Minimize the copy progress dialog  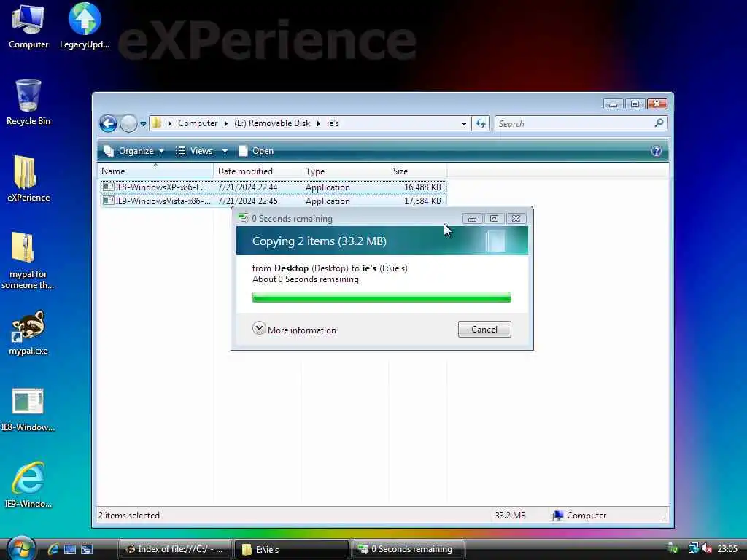[x=472, y=219]
